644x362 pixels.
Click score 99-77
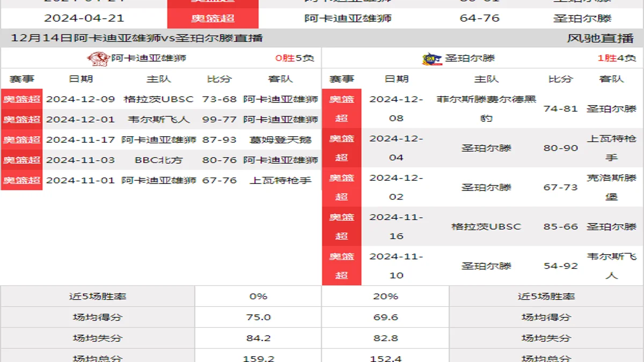(219, 120)
